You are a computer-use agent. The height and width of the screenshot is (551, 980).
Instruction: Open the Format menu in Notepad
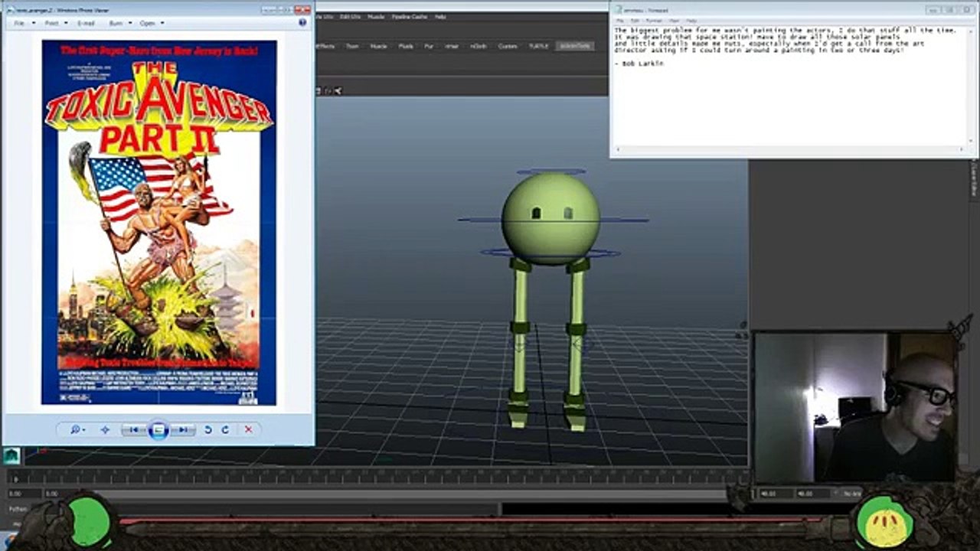click(x=655, y=21)
